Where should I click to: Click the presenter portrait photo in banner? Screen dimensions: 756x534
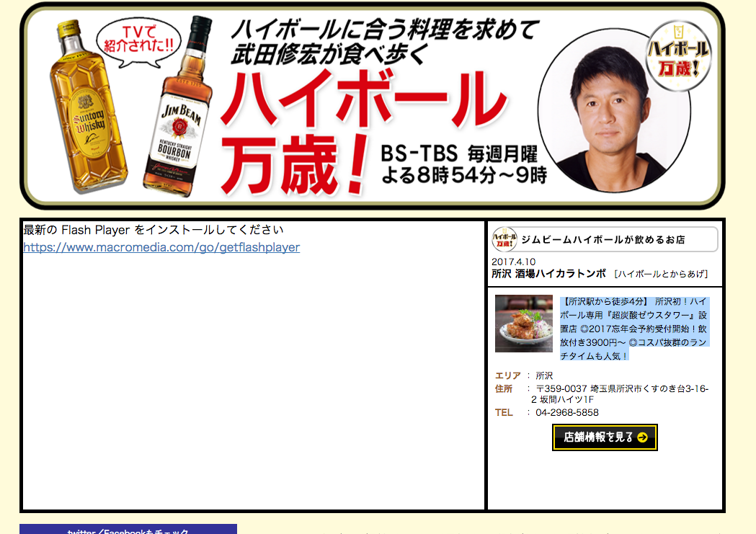(614, 111)
